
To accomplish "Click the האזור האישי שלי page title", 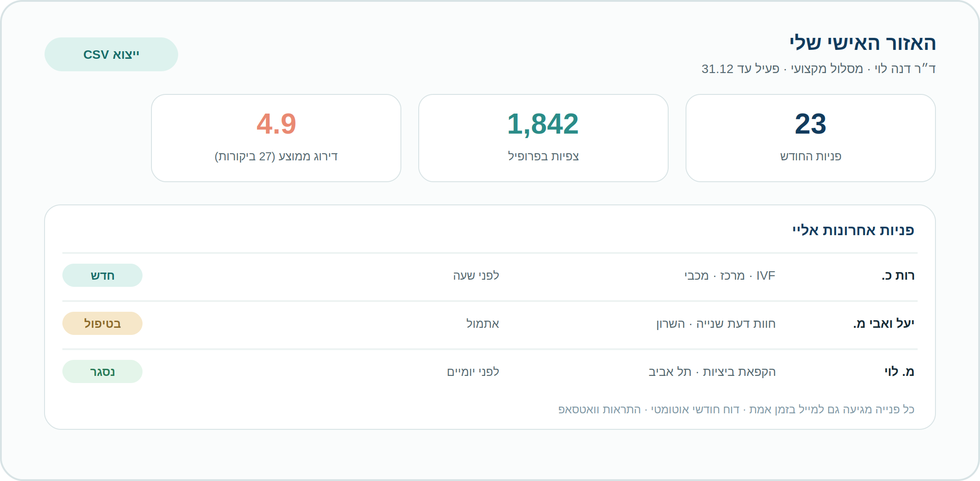I will (x=863, y=43).
